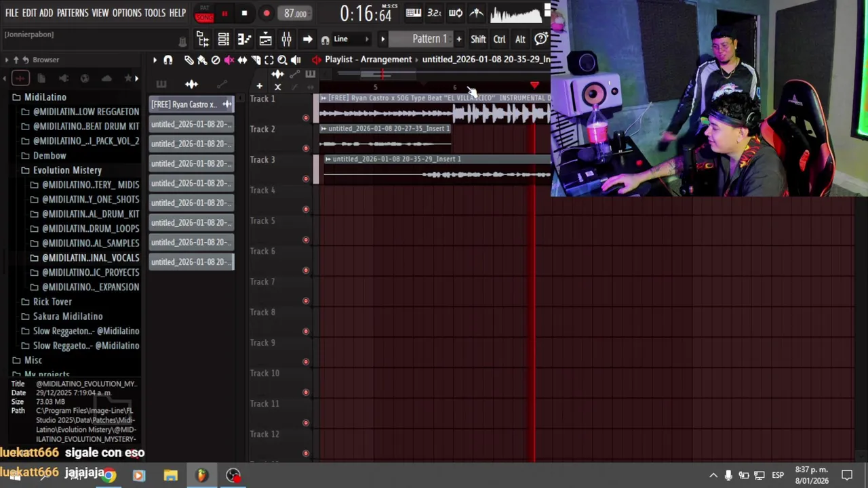Toggle the metronome icon
Screen dimensions: 868x488
point(477,13)
